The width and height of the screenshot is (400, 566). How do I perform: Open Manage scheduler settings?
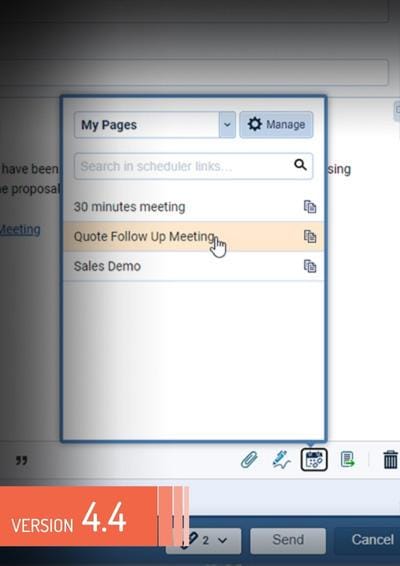(276, 125)
